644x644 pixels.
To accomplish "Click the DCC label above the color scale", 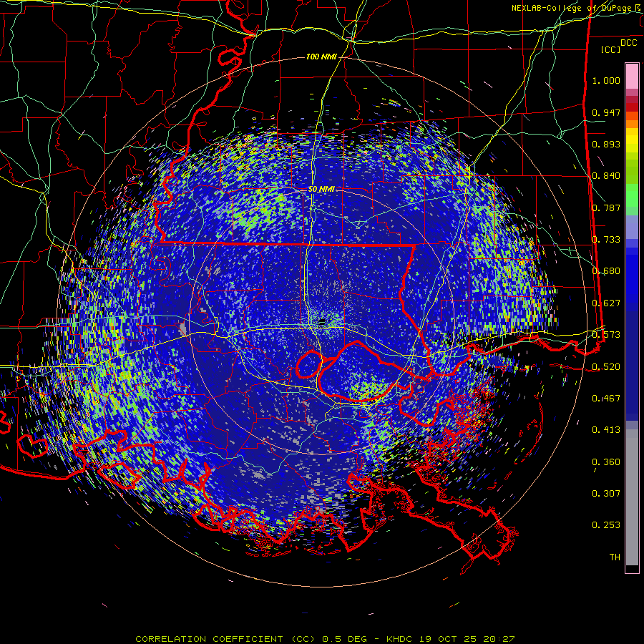I will [628, 43].
